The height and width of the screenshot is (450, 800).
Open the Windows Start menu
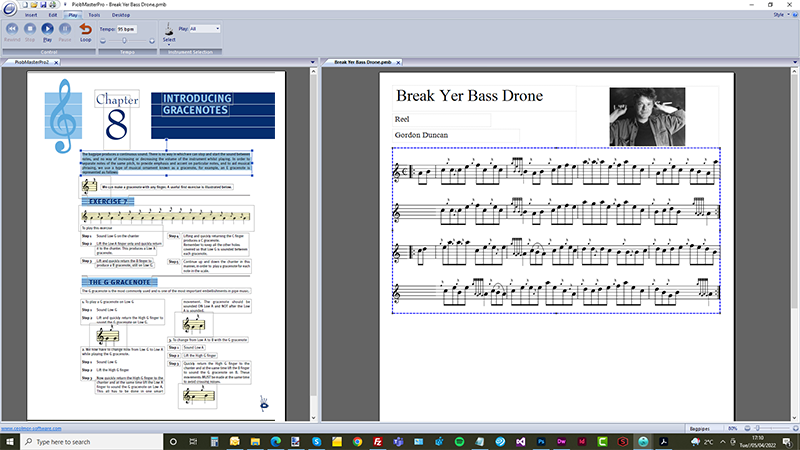point(10,442)
